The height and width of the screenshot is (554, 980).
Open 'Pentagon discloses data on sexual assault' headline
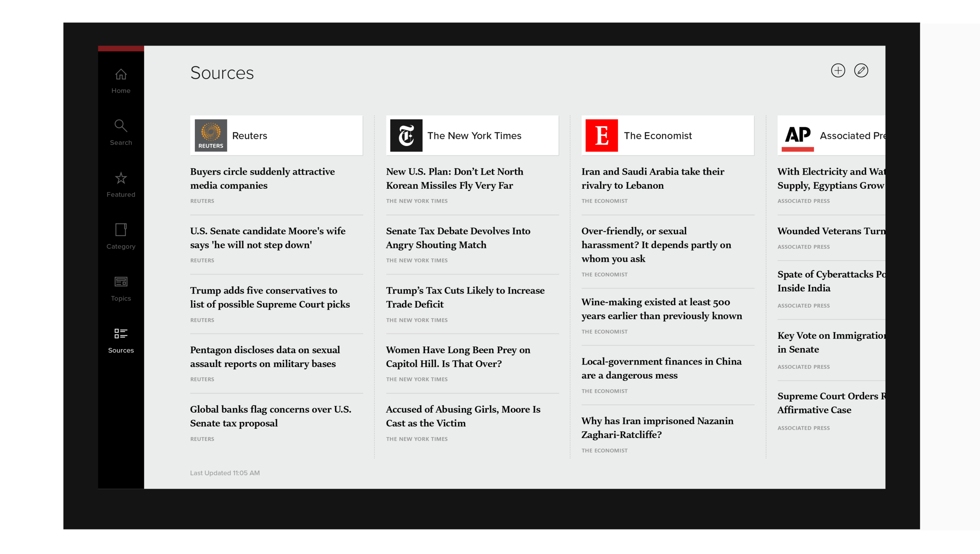point(265,357)
